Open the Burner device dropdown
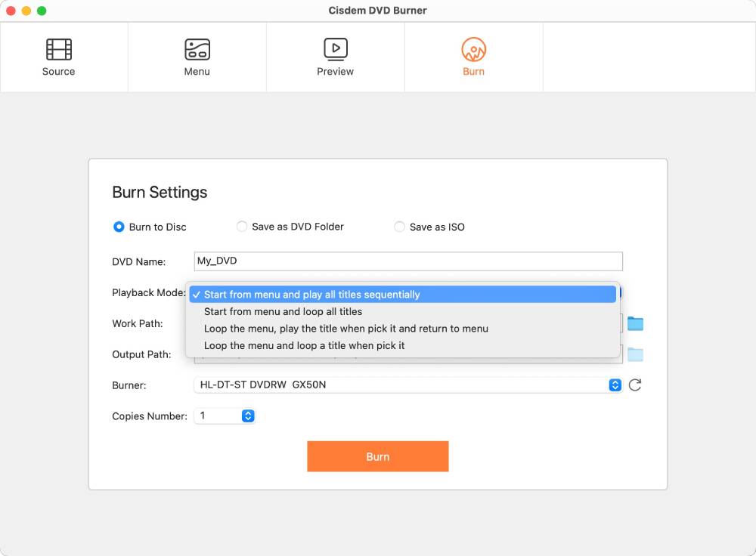756x556 pixels. (x=408, y=385)
